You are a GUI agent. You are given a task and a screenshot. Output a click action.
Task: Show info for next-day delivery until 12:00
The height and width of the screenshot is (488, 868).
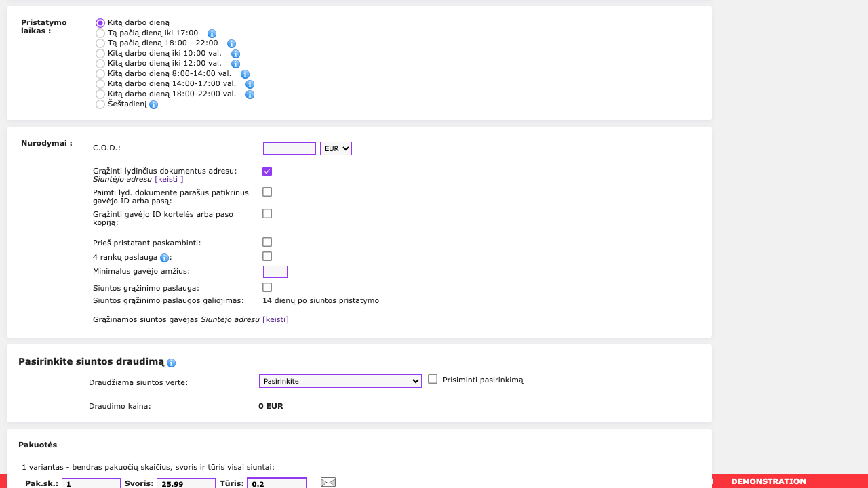click(235, 64)
